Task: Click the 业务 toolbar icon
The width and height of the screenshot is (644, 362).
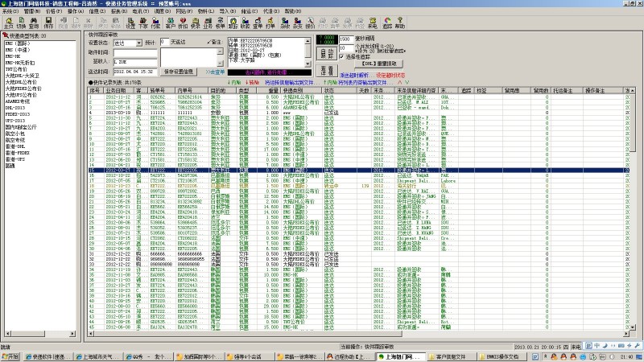Action: click(208, 23)
